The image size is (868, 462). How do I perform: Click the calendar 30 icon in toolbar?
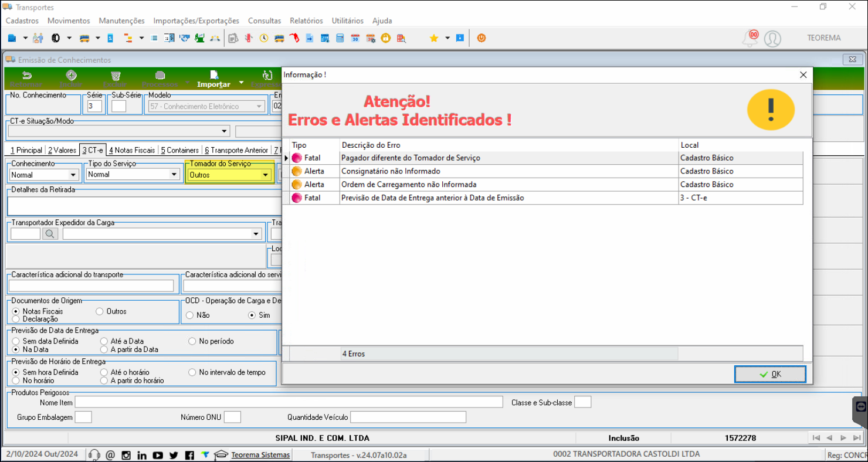coord(355,38)
